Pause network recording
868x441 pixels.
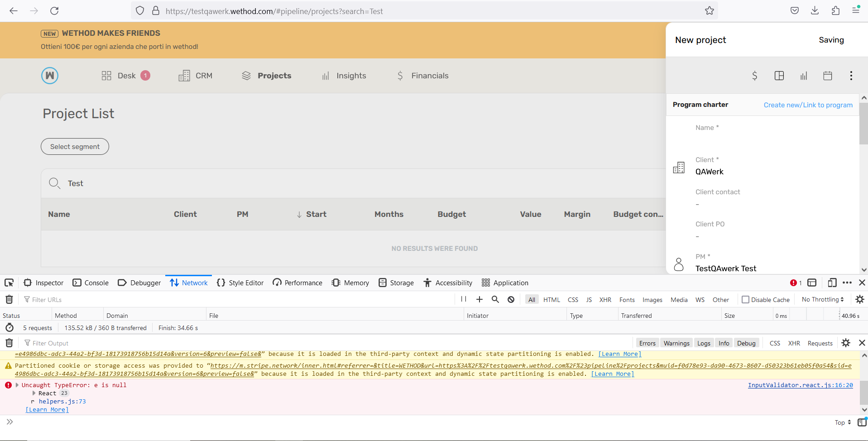pos(464,299)
